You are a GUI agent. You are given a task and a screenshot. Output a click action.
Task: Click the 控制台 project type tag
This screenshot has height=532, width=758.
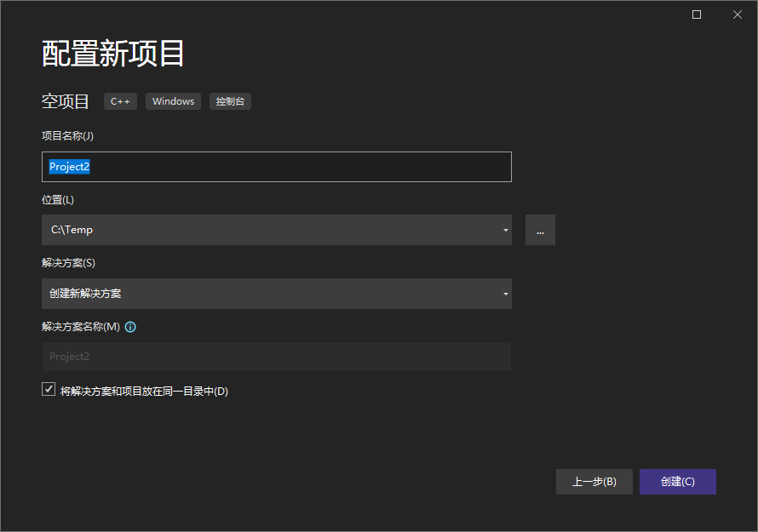[229, 101]
